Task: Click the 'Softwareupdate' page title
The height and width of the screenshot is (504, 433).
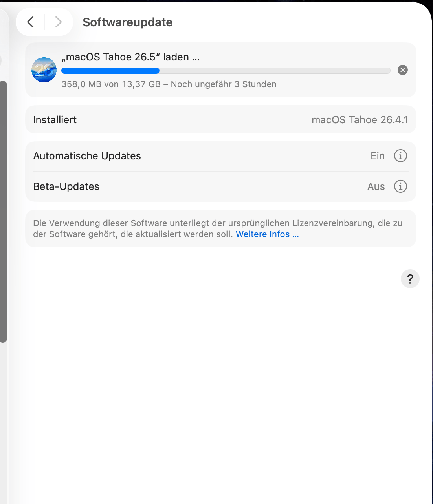Action: (x=128, y=22)
